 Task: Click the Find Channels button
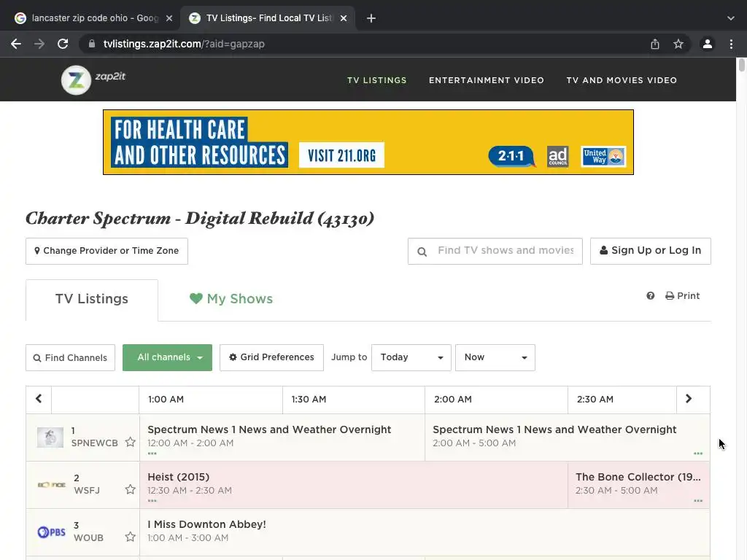70,357
